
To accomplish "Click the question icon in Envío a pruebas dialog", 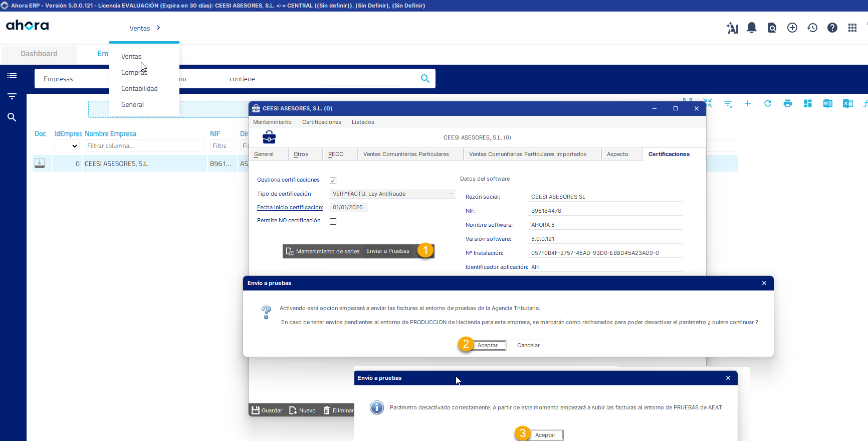I will [x=267, y=312].
